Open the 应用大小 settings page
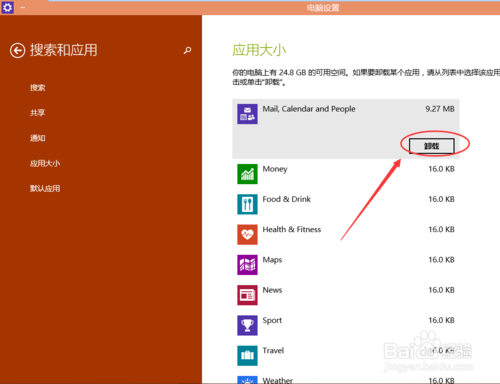500x384 pixels. point(45,163)
